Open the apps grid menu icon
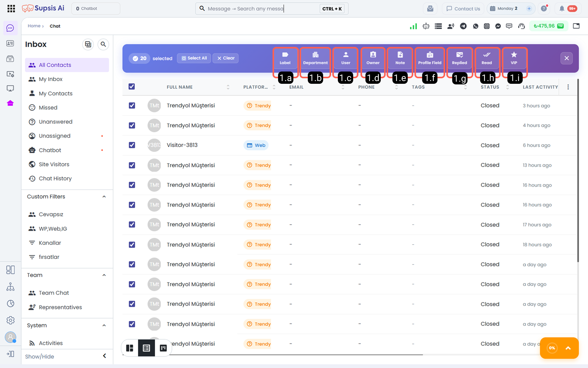Image resolution: width=588 pixels, height=368 pixels. 11,8
